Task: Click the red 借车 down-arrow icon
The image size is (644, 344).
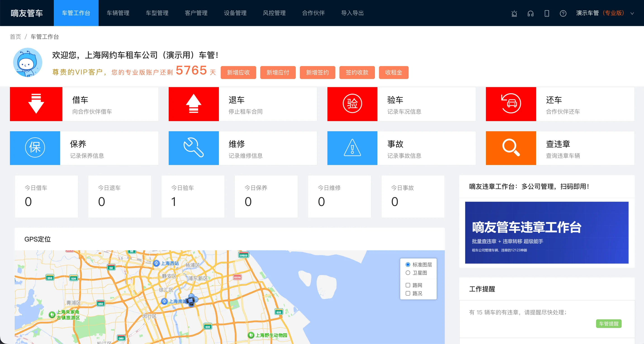Action: coord(36,104)
